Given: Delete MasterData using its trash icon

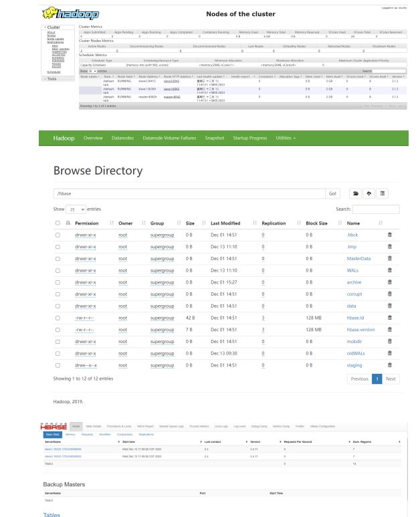Looking at the screenshot, I should [390, 258].
